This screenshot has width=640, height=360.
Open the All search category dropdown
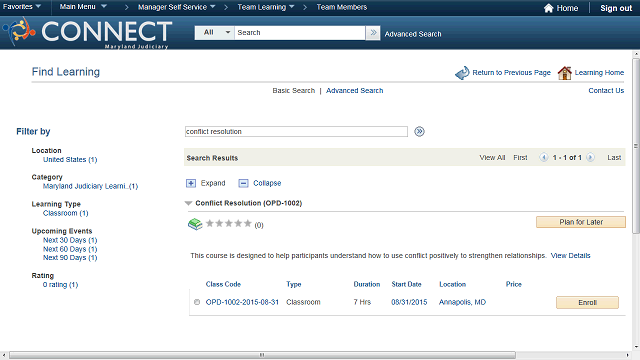(x=215, y=33)
